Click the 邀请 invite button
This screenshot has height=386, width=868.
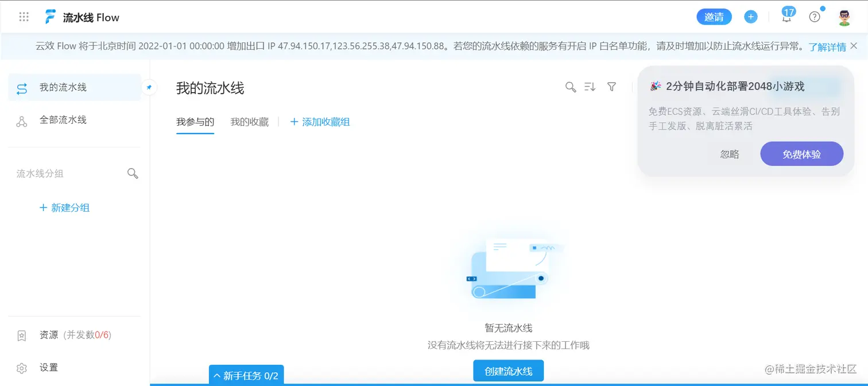point(714,17)
